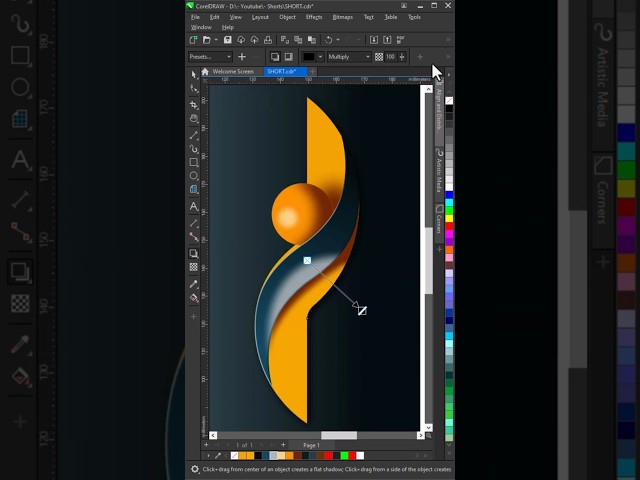
Task: Open new document tab plus button
Action: (x=313, y=72)
